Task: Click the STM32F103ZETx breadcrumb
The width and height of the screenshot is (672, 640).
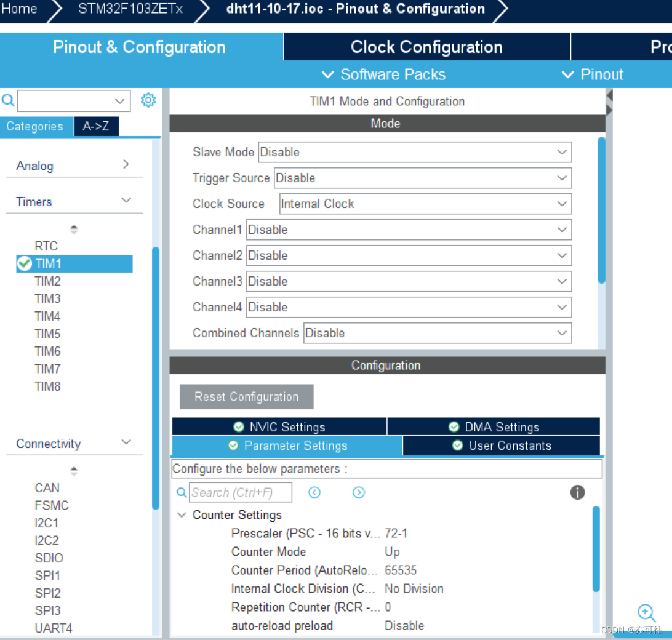Action: coord(130,9)
